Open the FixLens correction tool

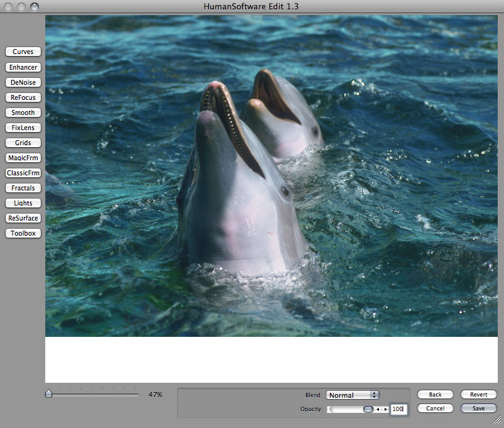click(23, 128)
